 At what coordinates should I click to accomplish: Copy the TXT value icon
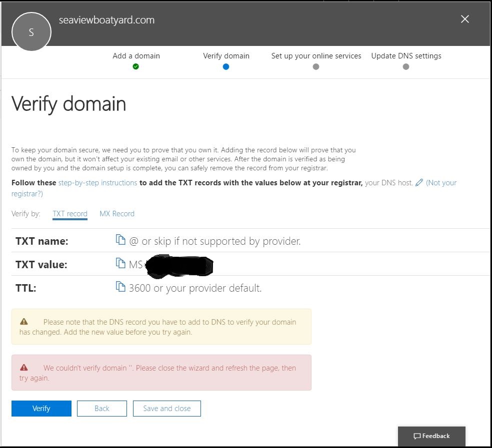click(x=120, y=263)
